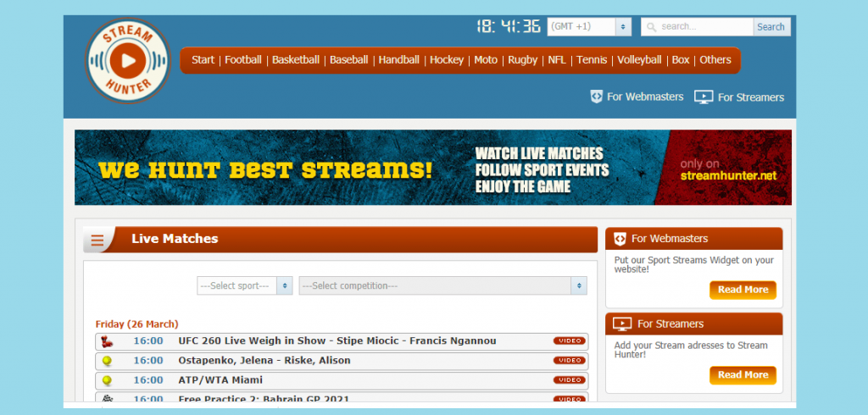
Task: Click the Live Matches hamburger menu icon
Action: (x=97, y=241)
